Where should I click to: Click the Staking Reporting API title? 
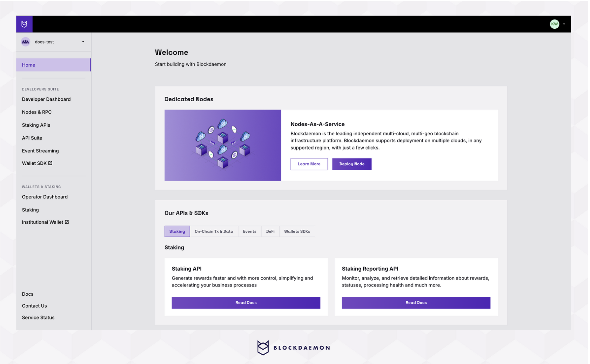pyautogui.click(x=370, y=269)
